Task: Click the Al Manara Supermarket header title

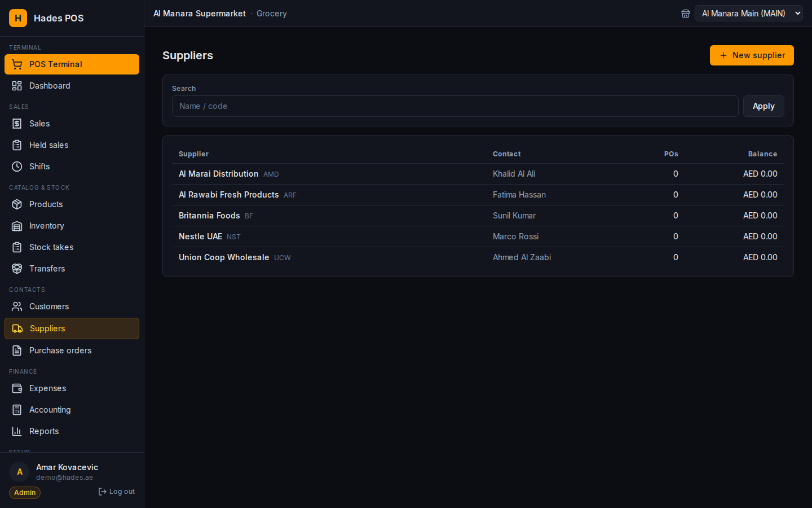Action: tap(200, 14)
